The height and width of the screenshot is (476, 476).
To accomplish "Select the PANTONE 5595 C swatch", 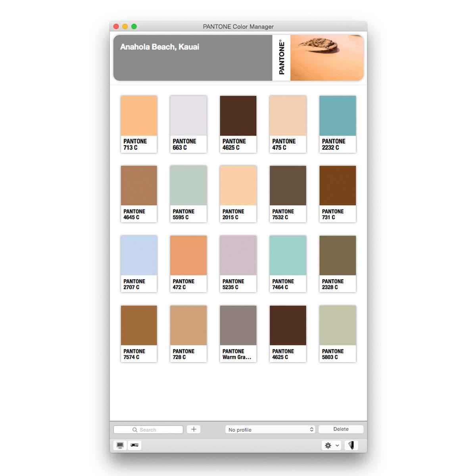I will [188, 194].
